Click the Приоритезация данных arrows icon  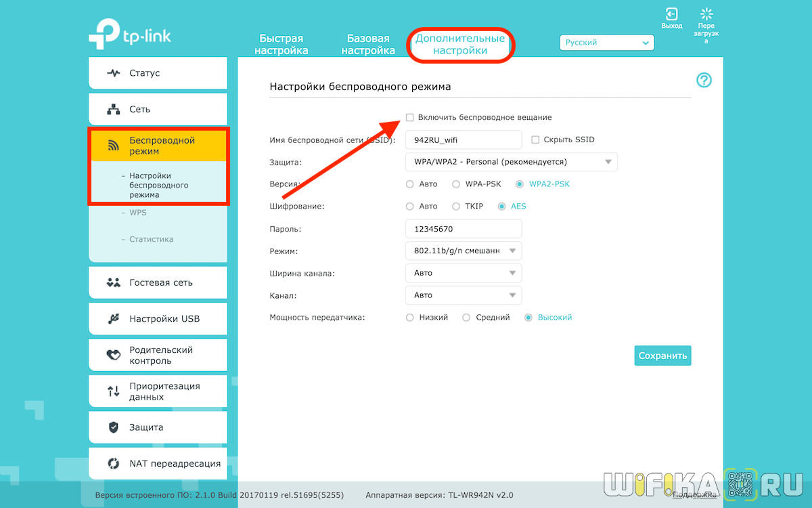114,391
